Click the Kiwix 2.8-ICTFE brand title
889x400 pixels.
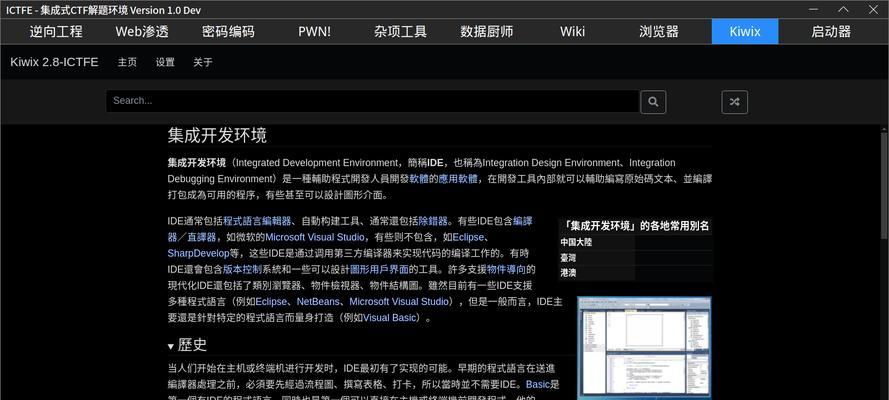[x=54, y=62]
